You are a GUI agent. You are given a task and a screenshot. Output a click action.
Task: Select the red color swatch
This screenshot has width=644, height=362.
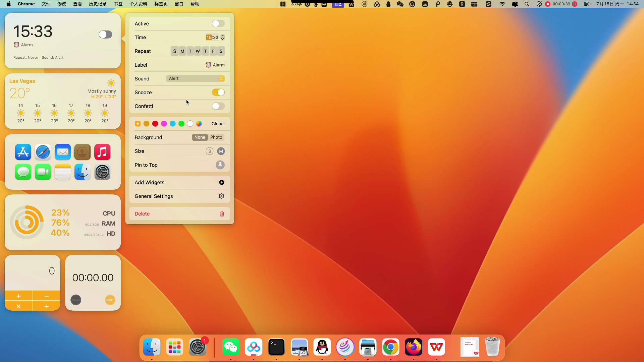point(155,124)
